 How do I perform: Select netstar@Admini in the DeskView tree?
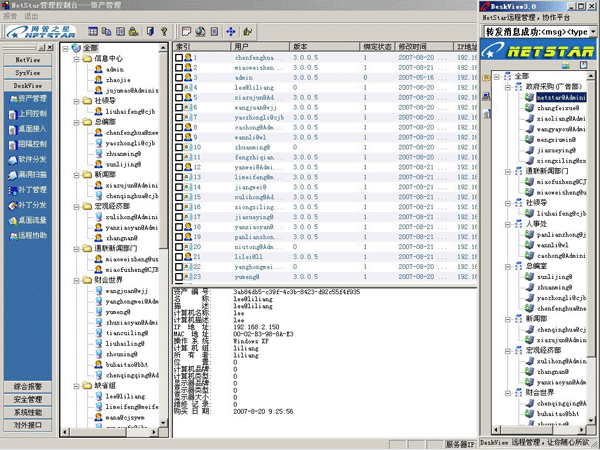point(561,98)
